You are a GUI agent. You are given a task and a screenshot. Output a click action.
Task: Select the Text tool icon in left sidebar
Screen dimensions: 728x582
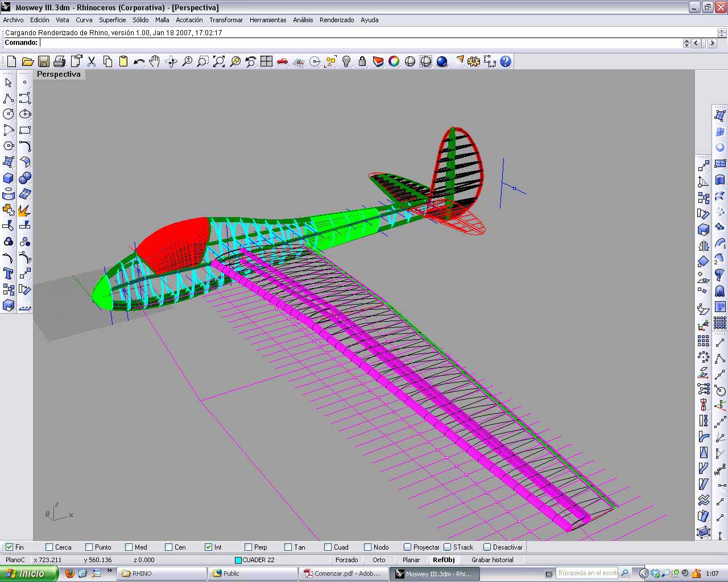9,273
